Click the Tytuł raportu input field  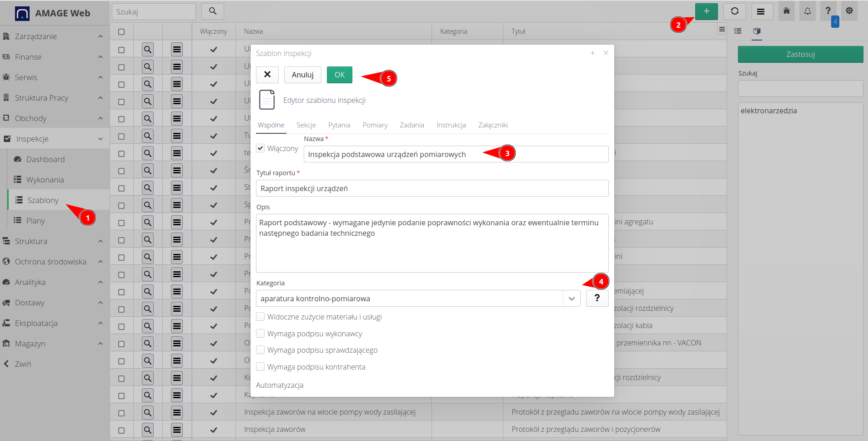[432, 188]
